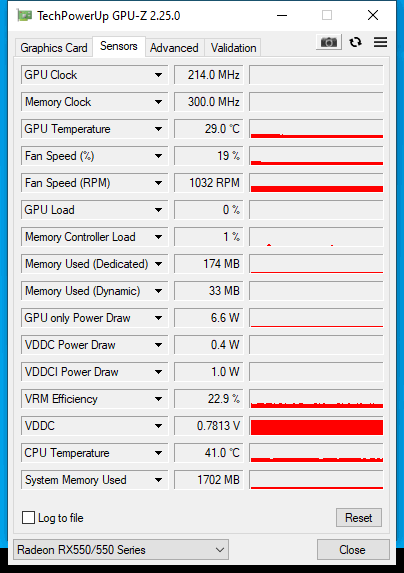
Task: Click the CPU Temperature history graph
Action: pos(316,453)
